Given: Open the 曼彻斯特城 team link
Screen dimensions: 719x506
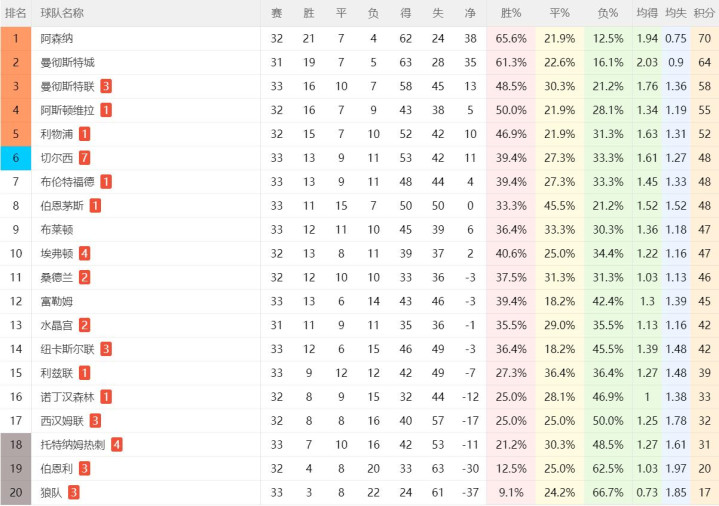Looking at the screenshot, I should pyautogui.click(x=68, y=62).
